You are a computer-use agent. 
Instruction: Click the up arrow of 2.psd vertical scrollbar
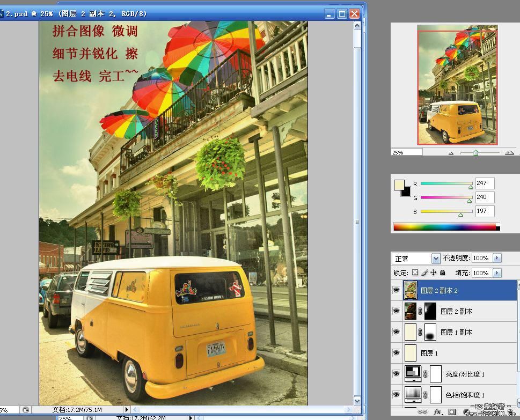(357, 26)
